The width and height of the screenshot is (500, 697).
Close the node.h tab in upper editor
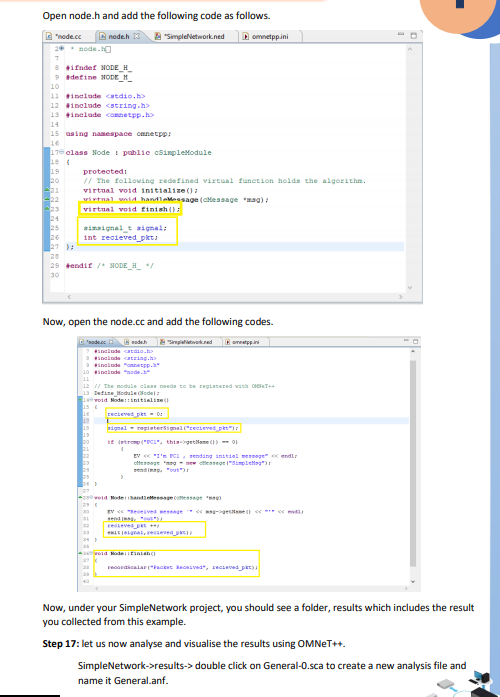click(x=137, y=36)
